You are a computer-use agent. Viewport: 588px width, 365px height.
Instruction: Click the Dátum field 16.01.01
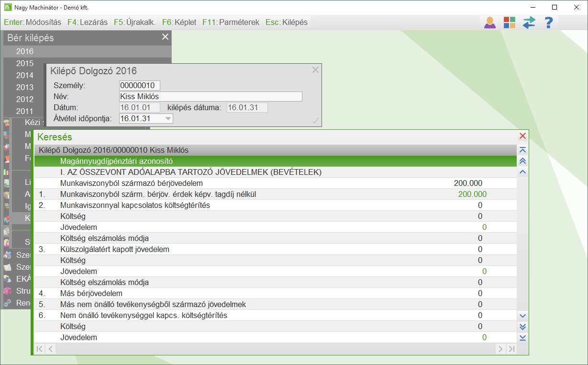[x=140, y=107]
